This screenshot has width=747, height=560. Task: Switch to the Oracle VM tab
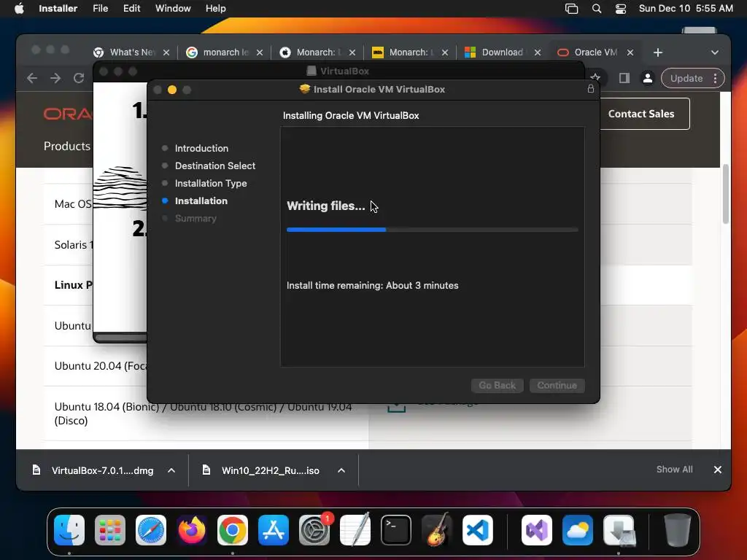point(595,52)
